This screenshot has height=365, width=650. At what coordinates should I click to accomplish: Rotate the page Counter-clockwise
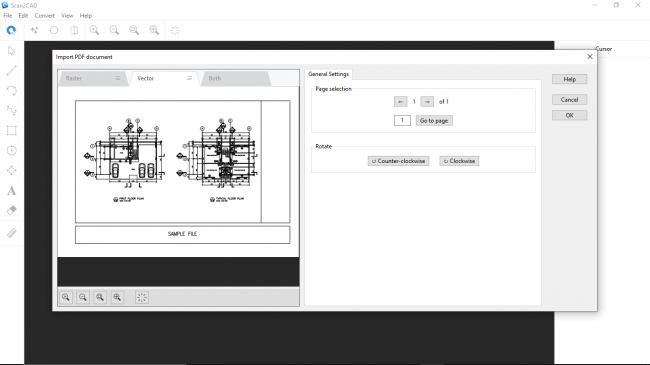point(398,161)
